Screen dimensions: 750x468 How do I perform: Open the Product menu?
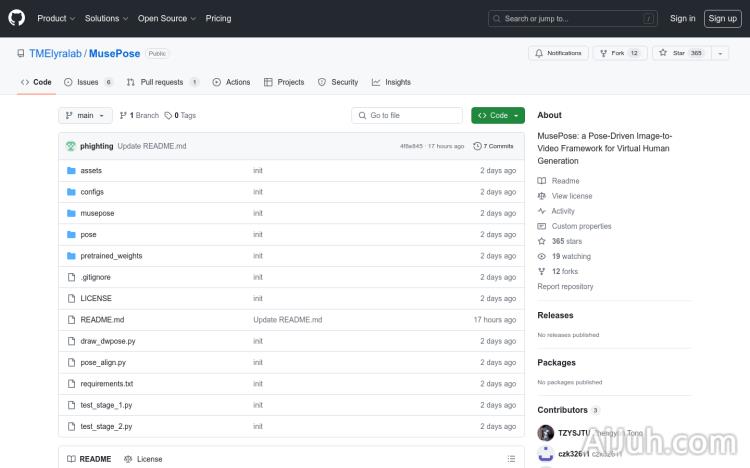(x=55, y=18)
